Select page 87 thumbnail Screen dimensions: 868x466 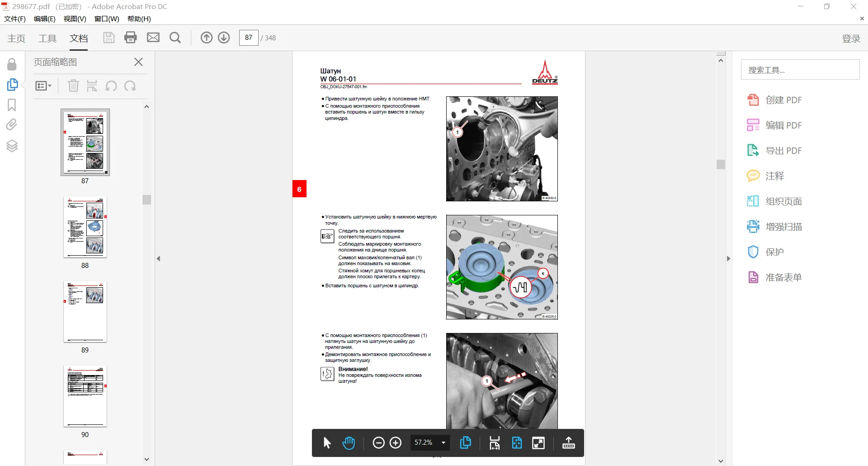pos(85,142)
